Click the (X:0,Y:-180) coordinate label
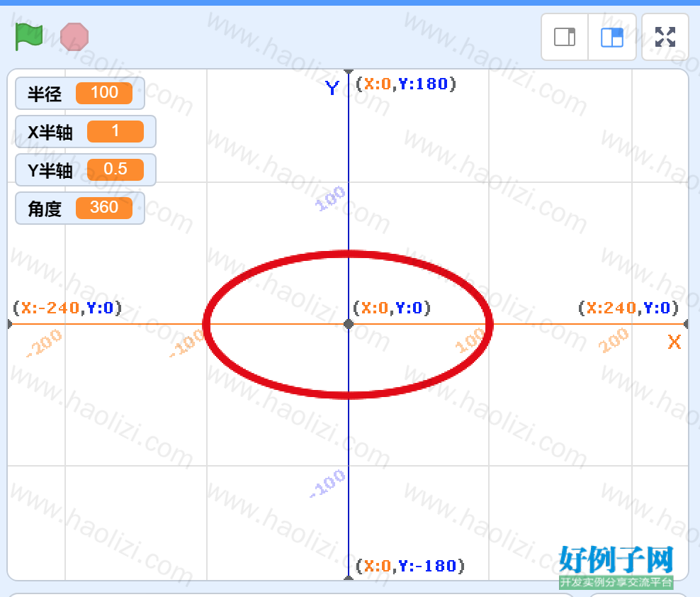700x597 pixels. [410, 567]
